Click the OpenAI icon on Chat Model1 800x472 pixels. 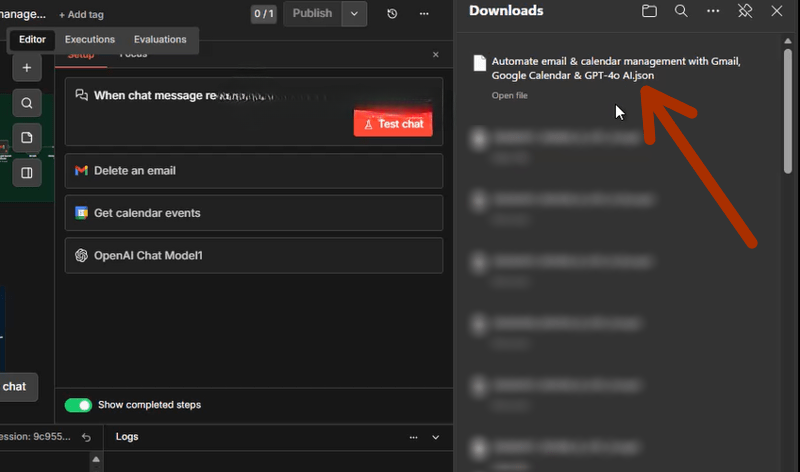pos(81,255)
